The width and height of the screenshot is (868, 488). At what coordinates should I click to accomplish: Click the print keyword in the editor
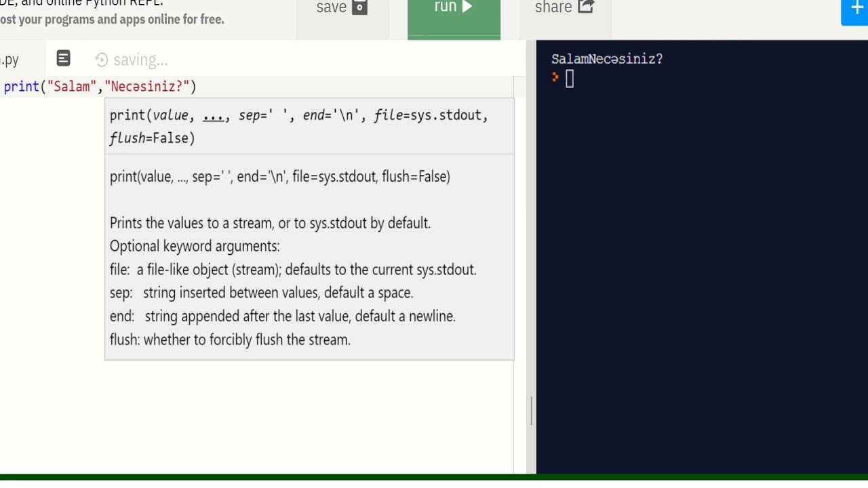point(21,87)
